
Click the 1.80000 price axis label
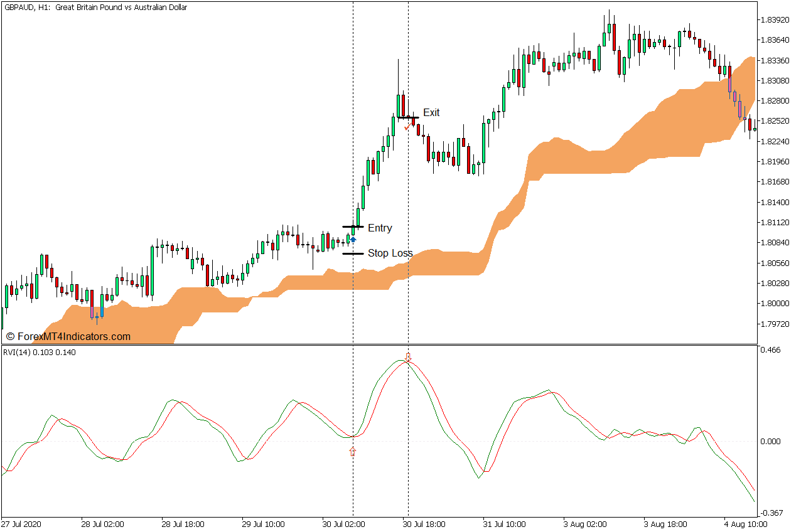[775, 304]
